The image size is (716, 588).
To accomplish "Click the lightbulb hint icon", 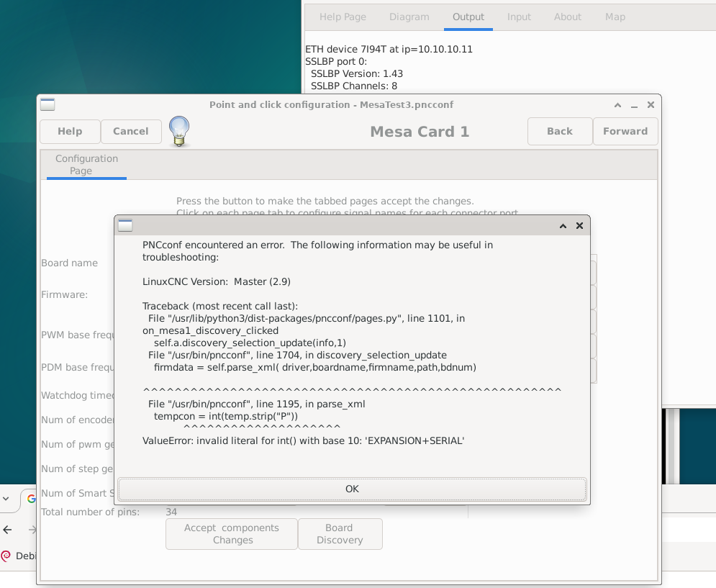I will pos(179,131).
